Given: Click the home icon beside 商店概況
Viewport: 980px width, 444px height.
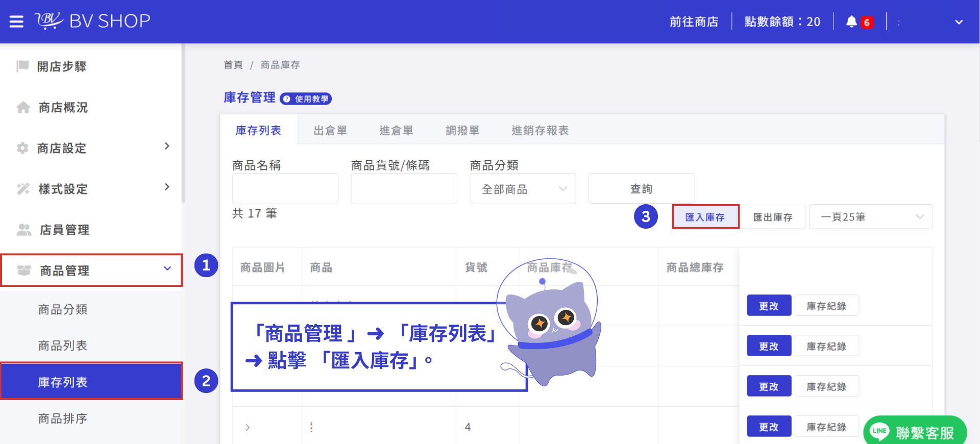Looking at the screenshot, I should 23,107.
